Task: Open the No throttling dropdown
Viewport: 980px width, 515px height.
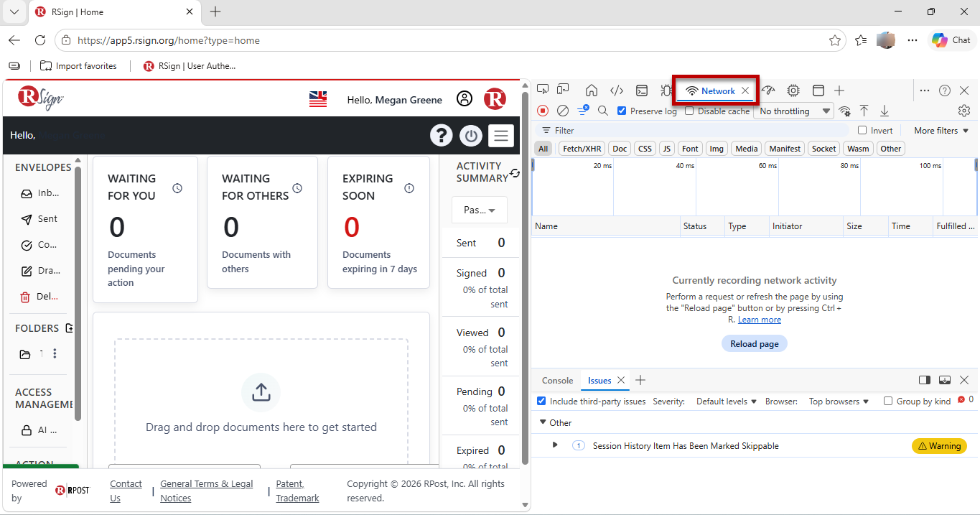Action: coord(795,111)
